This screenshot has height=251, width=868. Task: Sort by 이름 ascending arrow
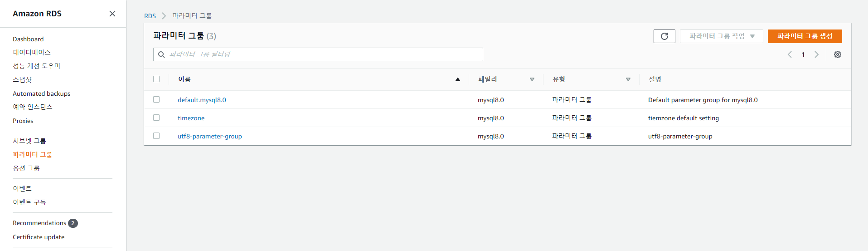(x=458, y=79)
